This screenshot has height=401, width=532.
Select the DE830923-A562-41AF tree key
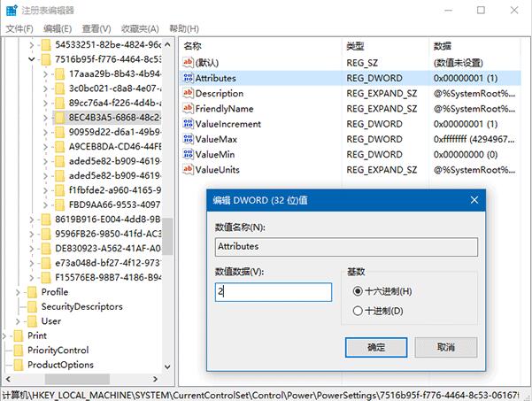[108, 249]
